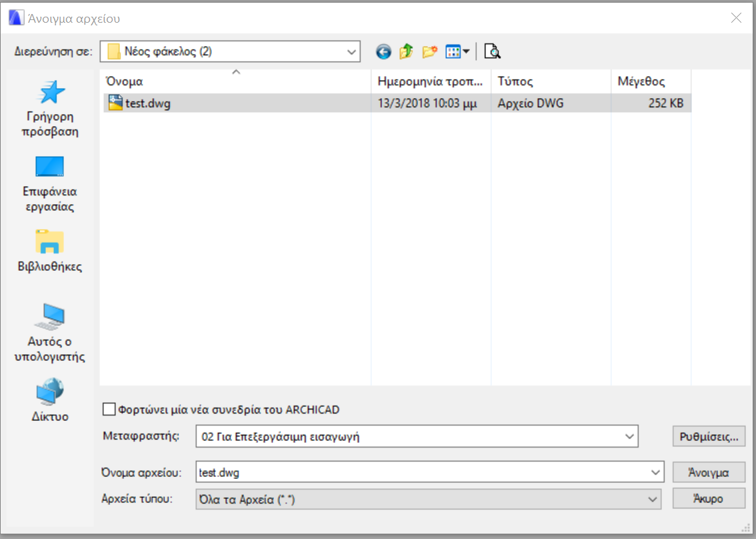The height and width of the screenshot is (539, 756).
Task: Open Βιβλιοθήκες in sidebar
Action: [49, 251]
